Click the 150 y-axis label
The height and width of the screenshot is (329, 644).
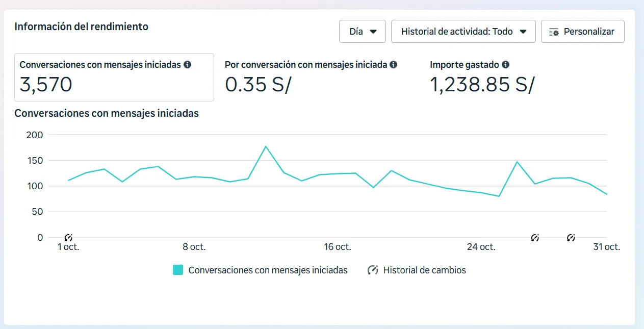(34, 161)
